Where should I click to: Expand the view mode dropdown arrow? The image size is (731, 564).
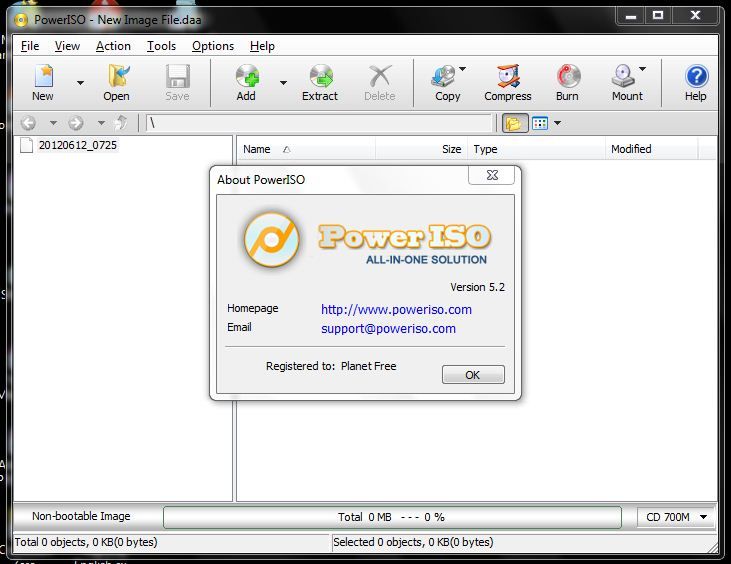click(558, 124)
